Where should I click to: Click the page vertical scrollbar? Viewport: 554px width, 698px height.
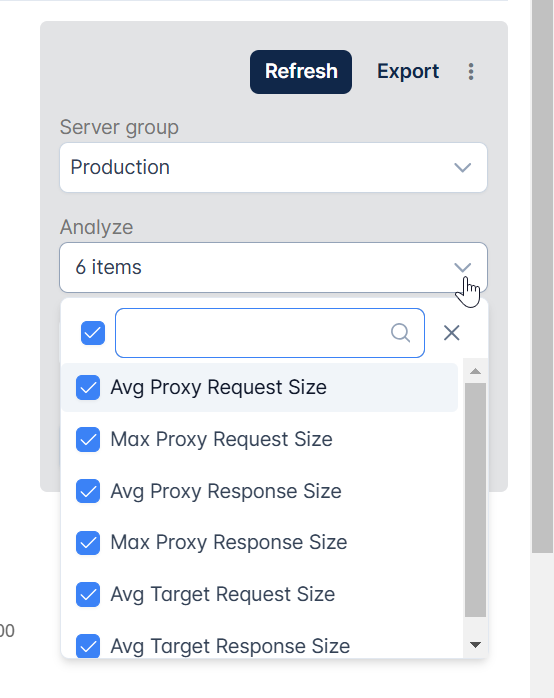pos(542,276)
